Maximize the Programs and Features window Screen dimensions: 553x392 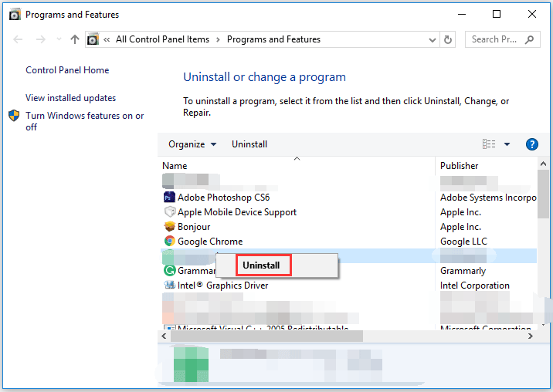point(497,14)
